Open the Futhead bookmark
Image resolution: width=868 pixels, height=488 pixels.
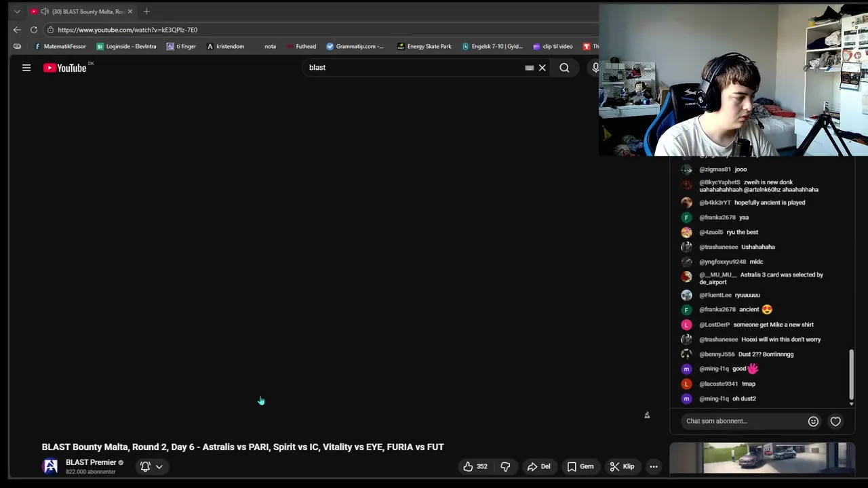coord(301,46)
